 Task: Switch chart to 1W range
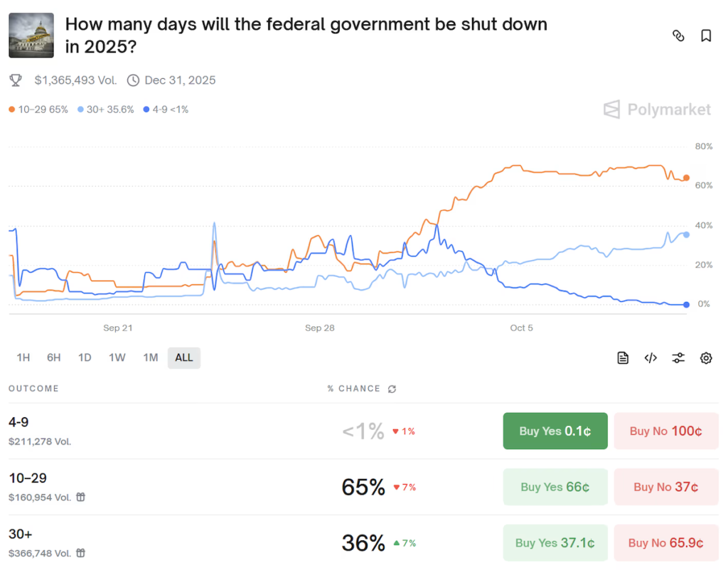[x=117, y=357]
